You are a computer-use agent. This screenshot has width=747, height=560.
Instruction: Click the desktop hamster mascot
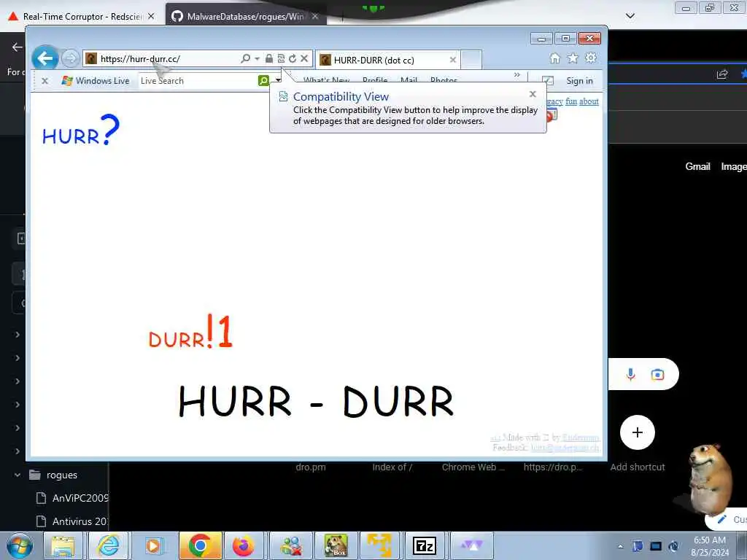tap(711, 478)
